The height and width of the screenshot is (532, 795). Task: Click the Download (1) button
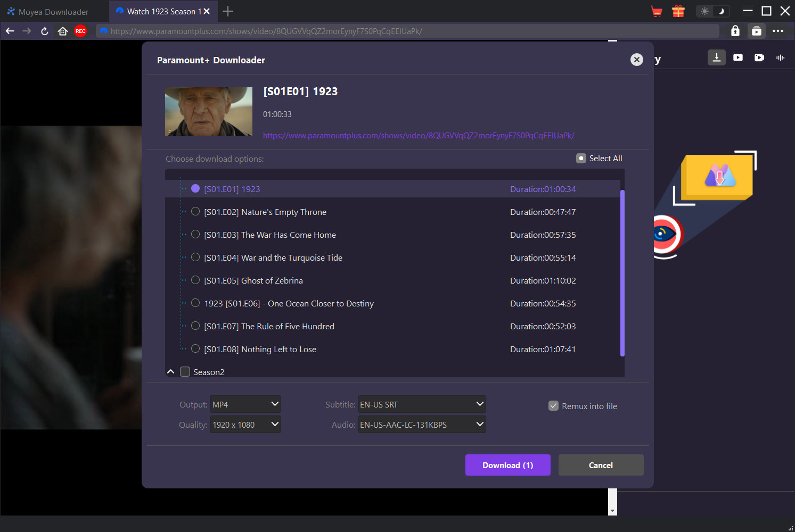tap(508, 465)
